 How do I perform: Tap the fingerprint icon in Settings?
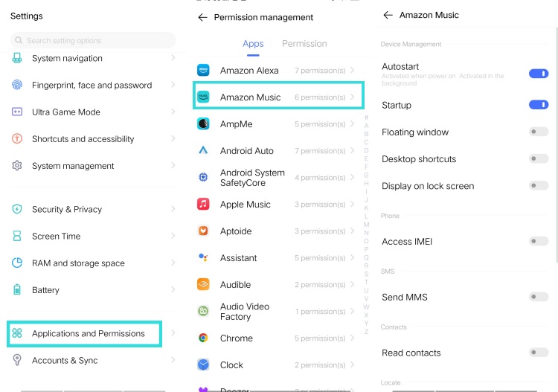pyautogui.click(x=17, y=85)
